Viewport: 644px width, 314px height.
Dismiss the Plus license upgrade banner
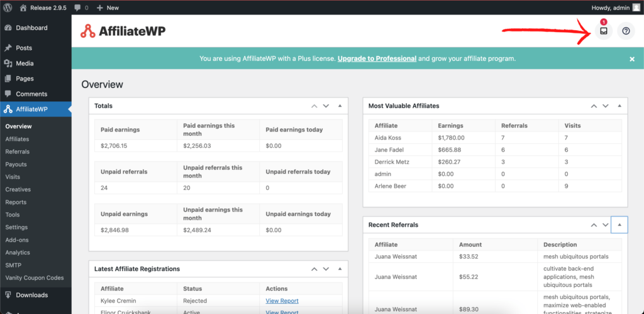(x=632, y=59)
